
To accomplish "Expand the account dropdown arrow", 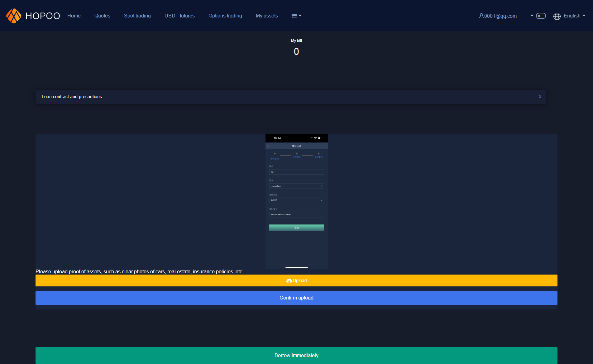I will tap(532, 16).
